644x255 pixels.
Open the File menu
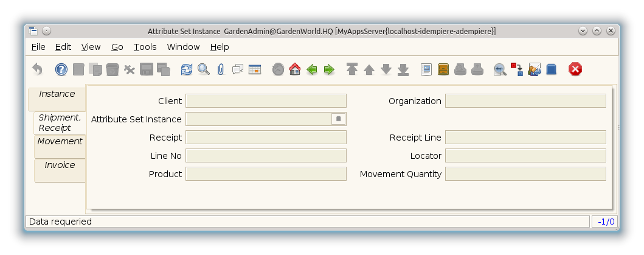coord(38,47)
